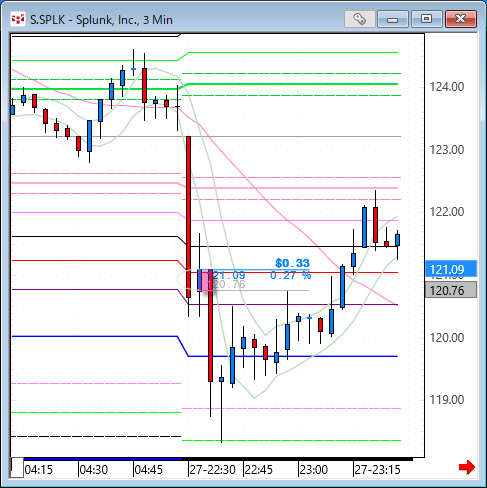Click the horizontal blue scroll bar above time axis
The width and height of the screenshot is (487, 488).
coord(103,459)
